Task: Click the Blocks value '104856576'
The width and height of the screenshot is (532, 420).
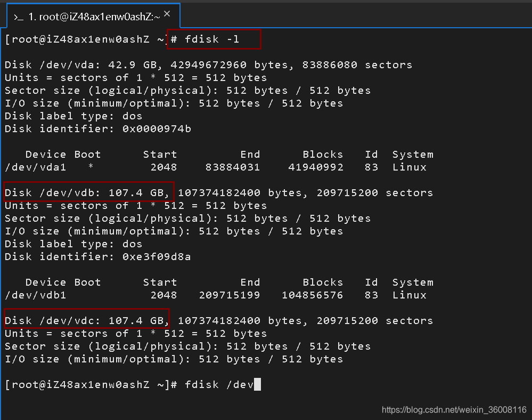Action: [x=313, y=295]
